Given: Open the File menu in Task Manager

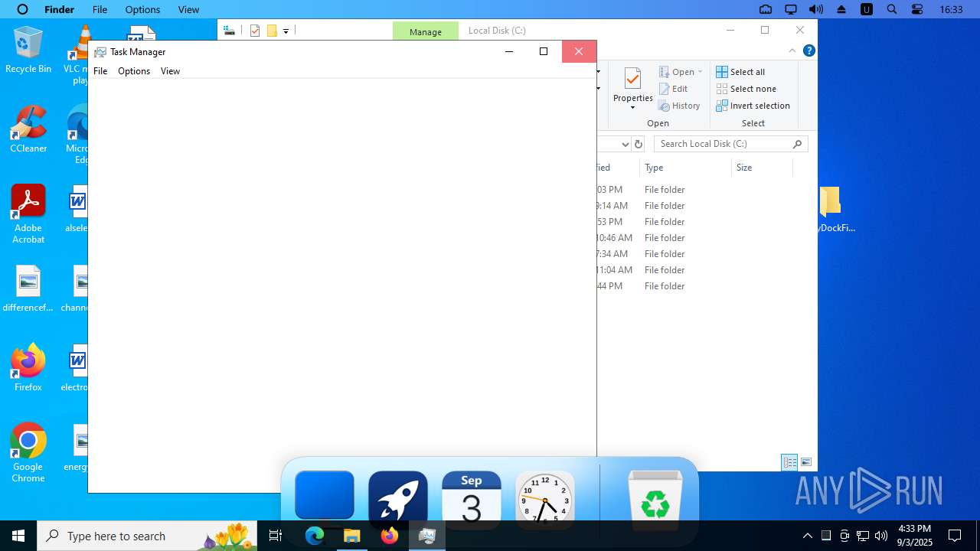Looking at the screenshot, I should [100, 71].
